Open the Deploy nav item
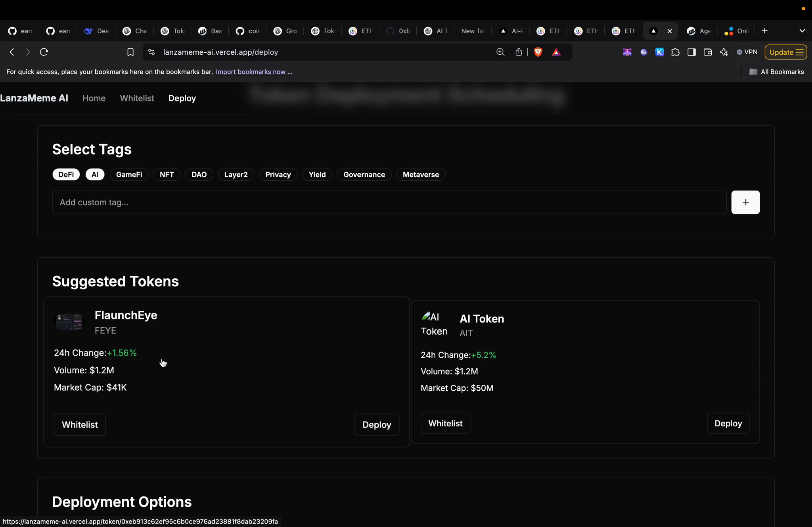 pos(182,98)
